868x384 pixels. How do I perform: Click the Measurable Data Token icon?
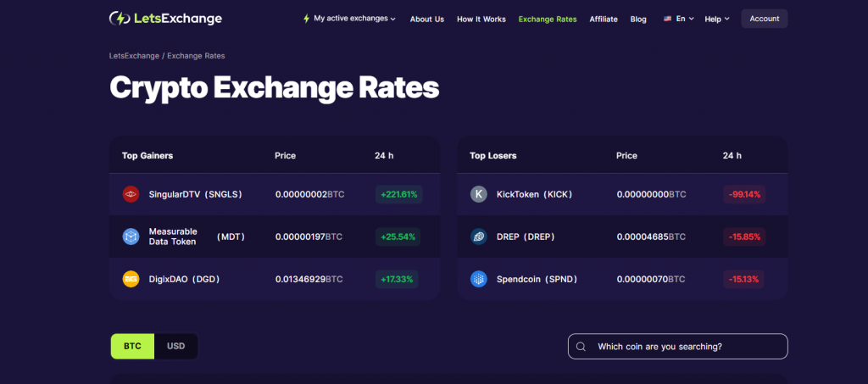(x=131, y=237)
